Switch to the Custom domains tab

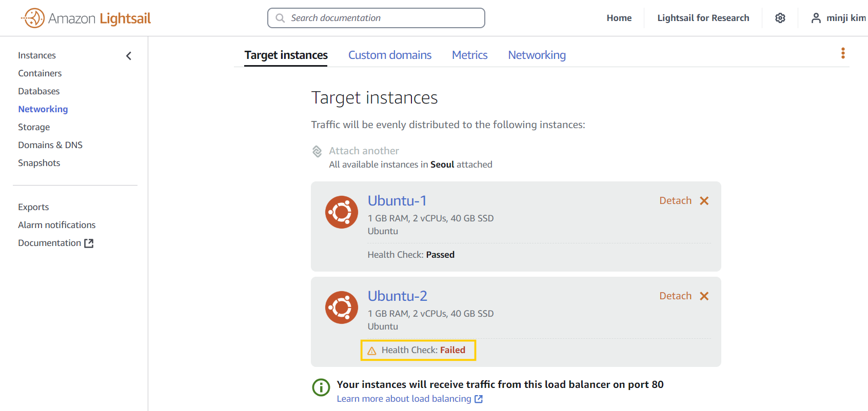click(390, 55)
